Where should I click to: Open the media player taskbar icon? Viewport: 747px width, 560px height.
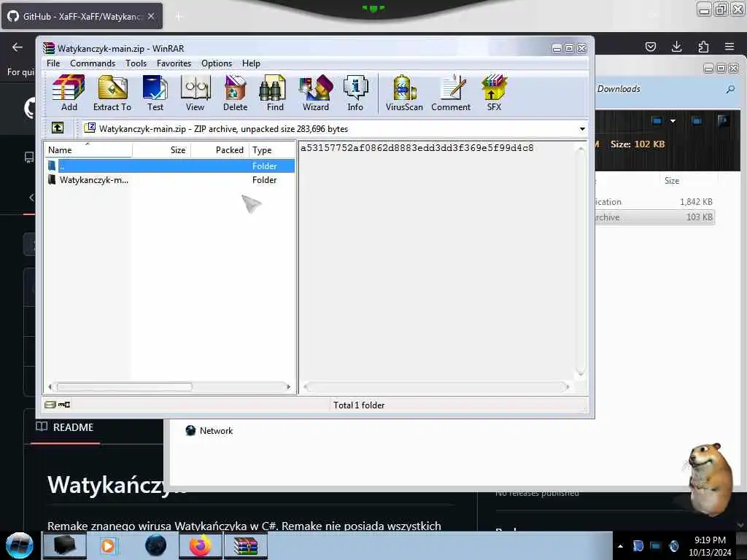108,545
